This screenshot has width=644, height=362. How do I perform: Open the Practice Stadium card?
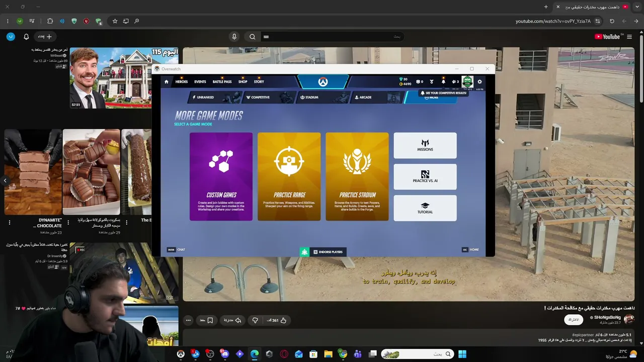point(357,176)
